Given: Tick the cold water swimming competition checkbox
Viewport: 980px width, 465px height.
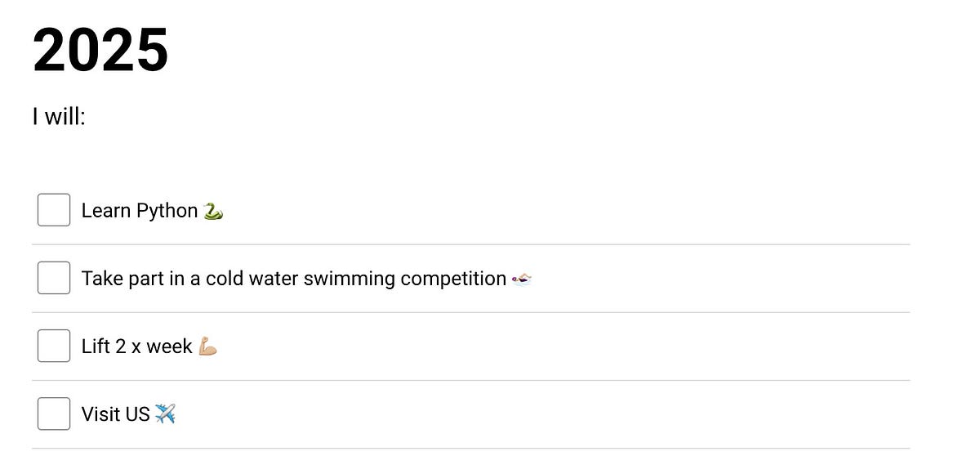Looking at the screenshot, I should (x=54, y=278).
